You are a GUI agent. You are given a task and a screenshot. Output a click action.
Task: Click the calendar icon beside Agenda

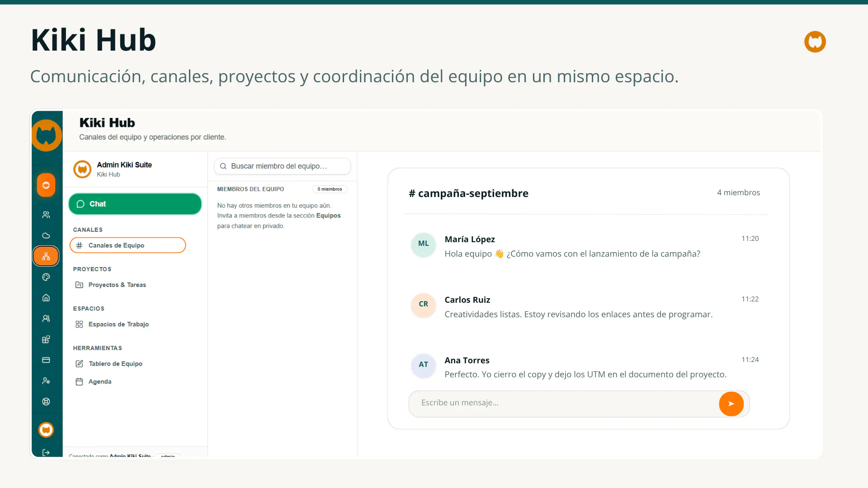[79, 382]
